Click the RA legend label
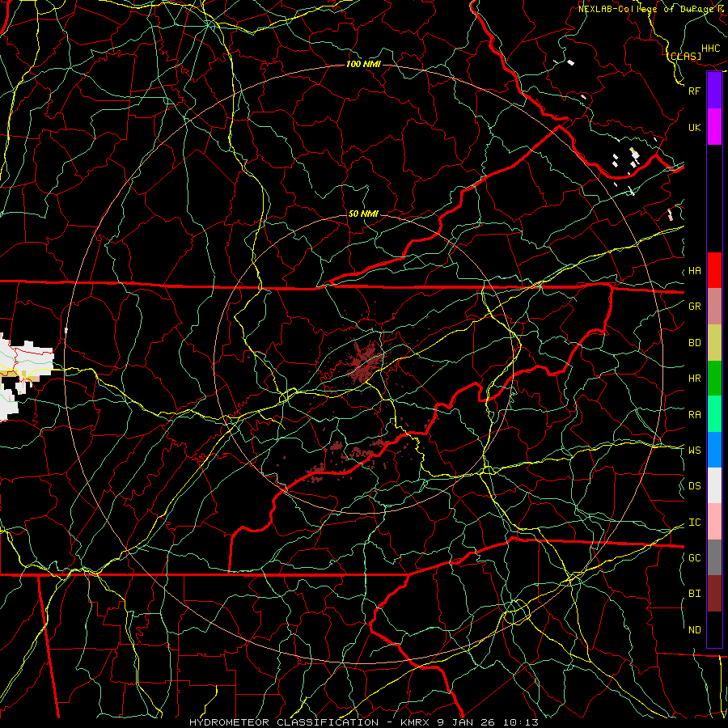Image resolution: width=728 pixels, height=728 pixels. [695, 415]
